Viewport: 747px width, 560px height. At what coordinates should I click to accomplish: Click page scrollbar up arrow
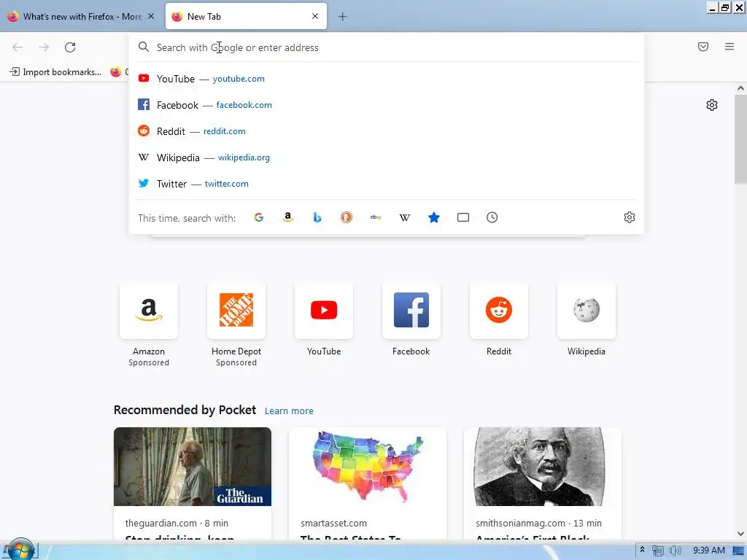pos(740,88)
